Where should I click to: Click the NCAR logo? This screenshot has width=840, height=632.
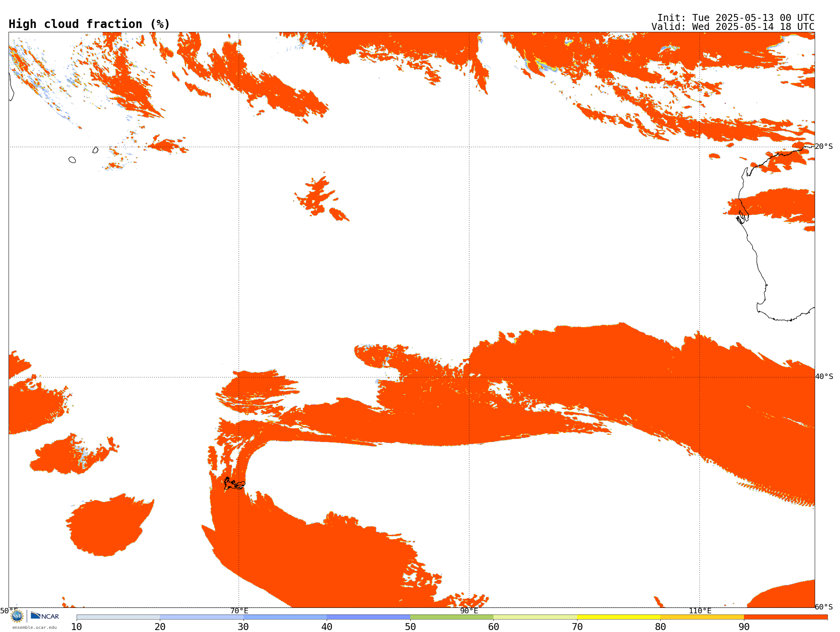click(45, 616)
